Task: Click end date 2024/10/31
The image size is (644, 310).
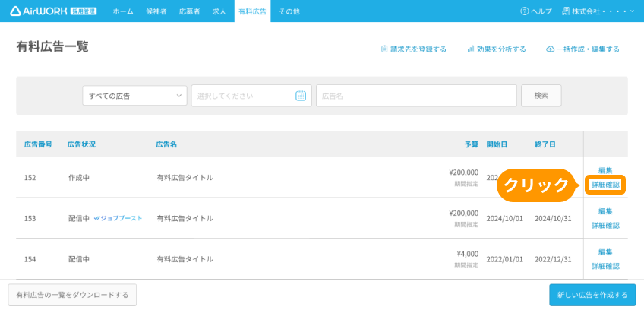Action: pos(553,218)
